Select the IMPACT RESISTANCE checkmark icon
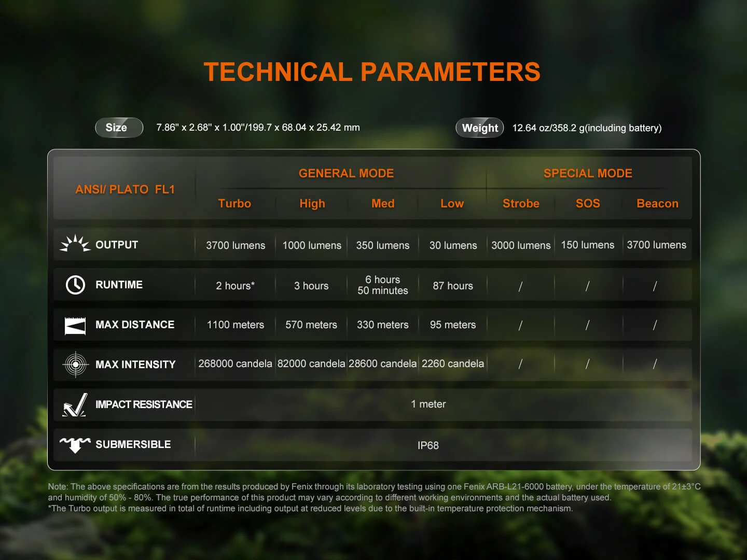This screenshot has height=560, width=747. click(x=75, y=405)
